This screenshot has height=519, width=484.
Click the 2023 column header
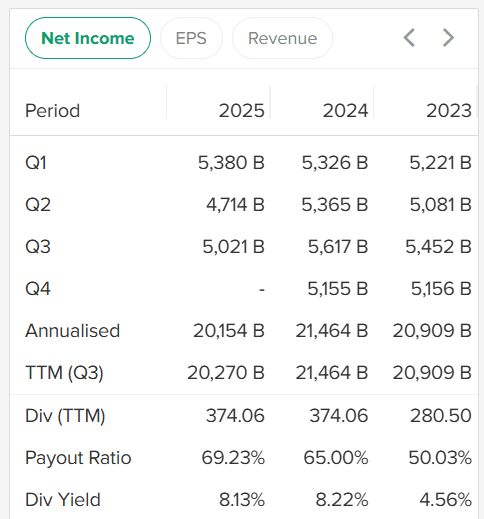pos(449,111)
